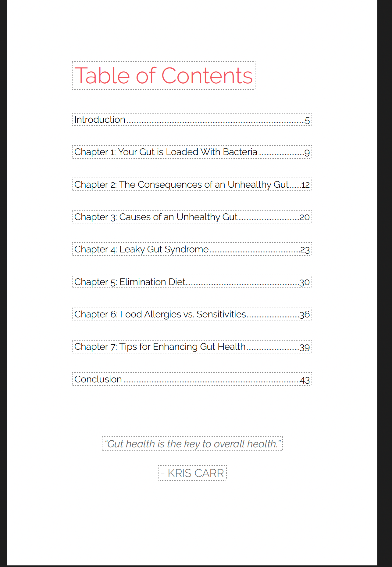Click page number 23 for Chapter 4

coord(305,250)
